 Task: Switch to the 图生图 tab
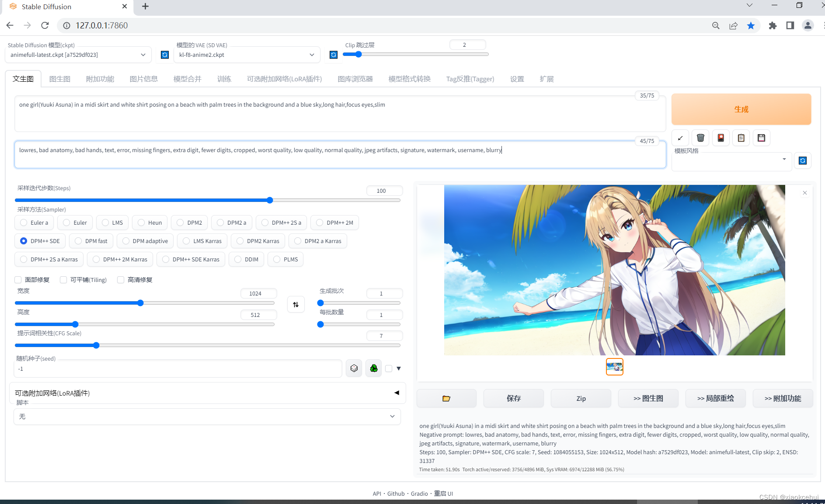60,79
